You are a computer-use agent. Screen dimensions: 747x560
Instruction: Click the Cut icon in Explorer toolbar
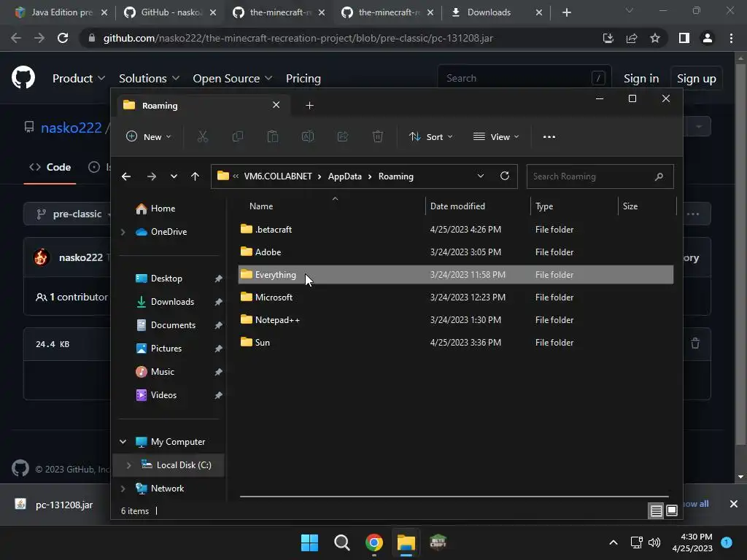(x=203, y=136)
